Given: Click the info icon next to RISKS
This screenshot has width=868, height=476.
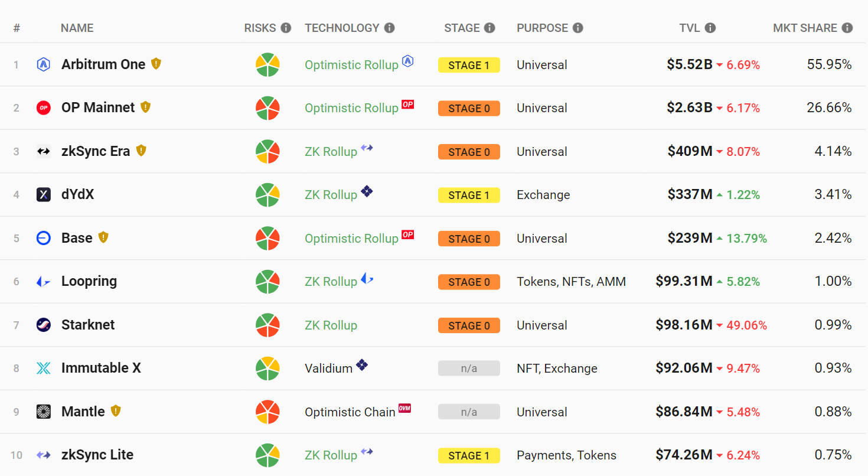Looking at the screenshot, I should [x=286, y=28].
